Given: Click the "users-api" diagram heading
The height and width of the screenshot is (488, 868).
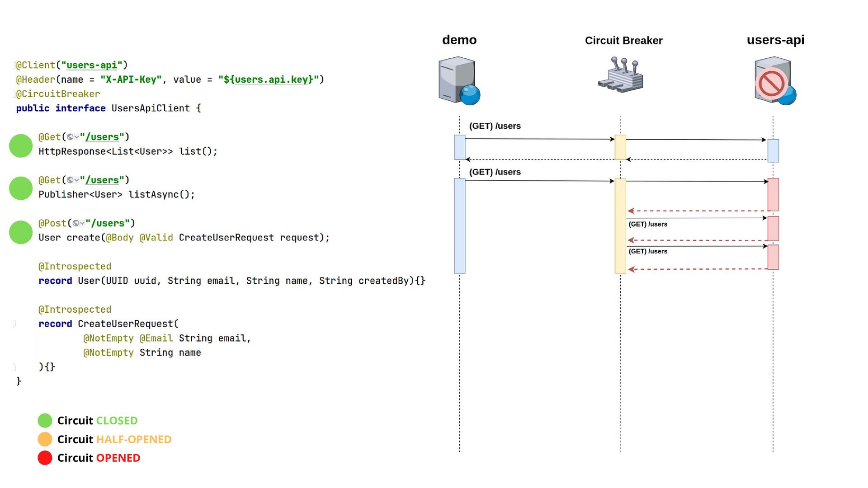Looking at the screenshot, I should [775, 40].
